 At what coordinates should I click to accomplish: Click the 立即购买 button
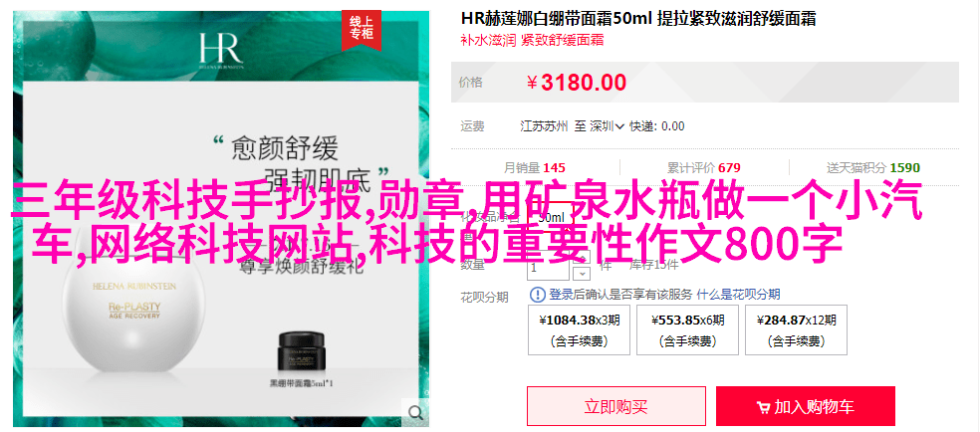[616, 406]
